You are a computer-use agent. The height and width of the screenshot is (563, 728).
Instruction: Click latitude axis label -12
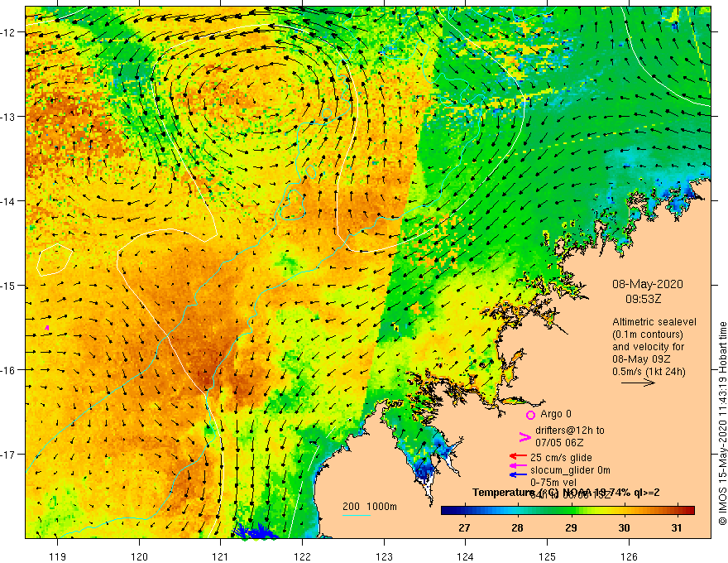7,32
